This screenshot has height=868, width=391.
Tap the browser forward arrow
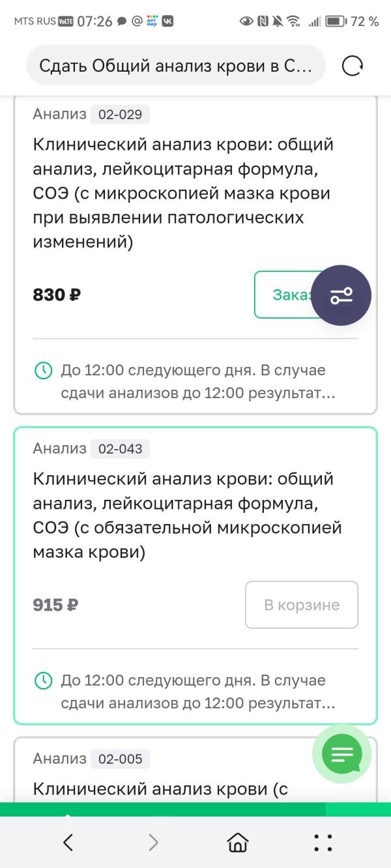pos(153,842)
